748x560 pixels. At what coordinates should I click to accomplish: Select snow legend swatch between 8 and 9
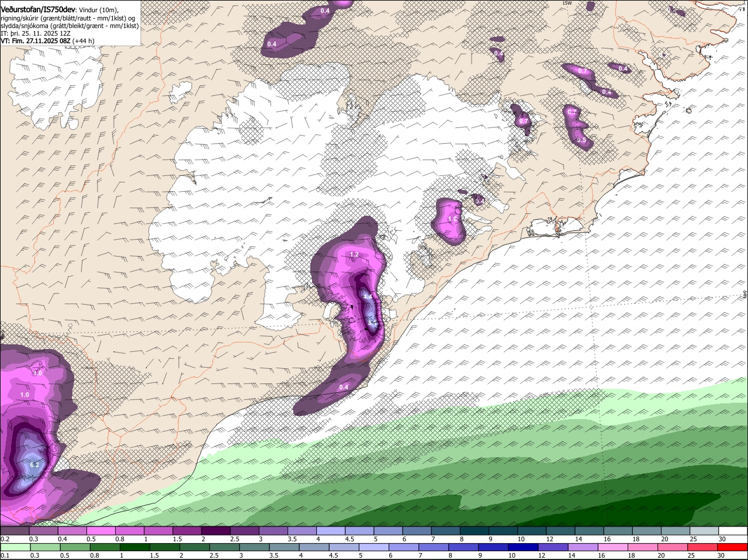(x=475, y=531)
